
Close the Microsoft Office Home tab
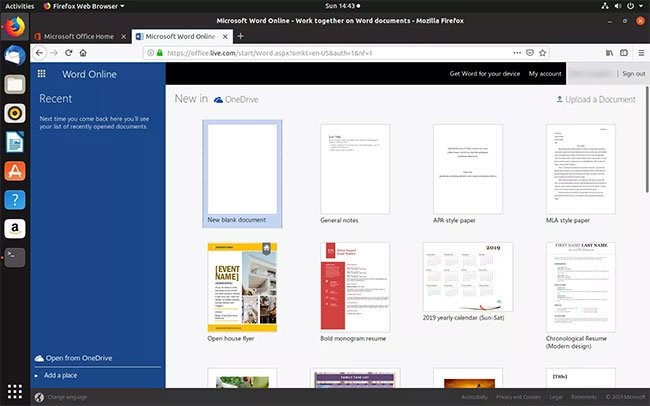tap(123, 36)
